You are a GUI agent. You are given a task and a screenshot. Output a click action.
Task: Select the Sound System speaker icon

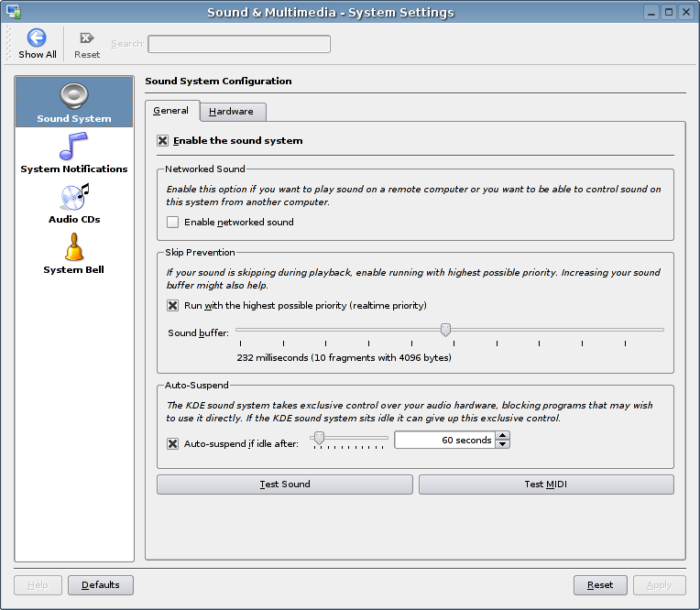tap(74, 95)
